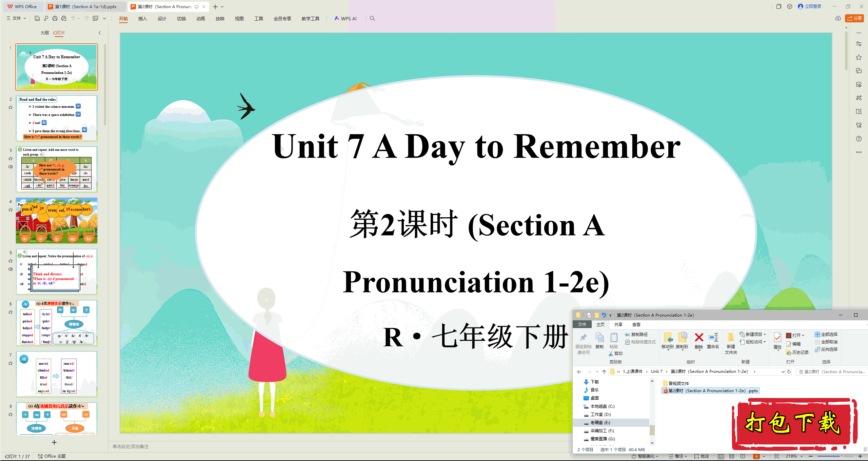Toggle the star marker beside slide 2
Viewport: 868px width, 461px height.
tap(11, 107)
